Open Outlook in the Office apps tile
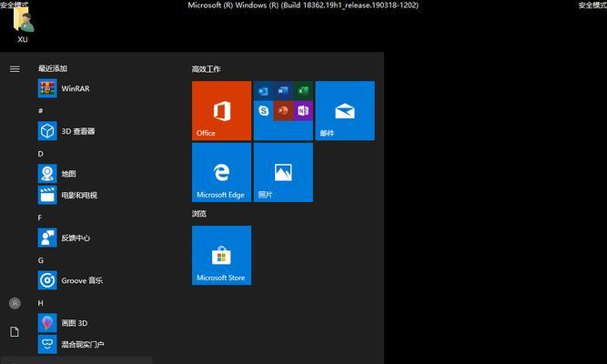Viewport: 607px width, 364px height. point(263,91)
